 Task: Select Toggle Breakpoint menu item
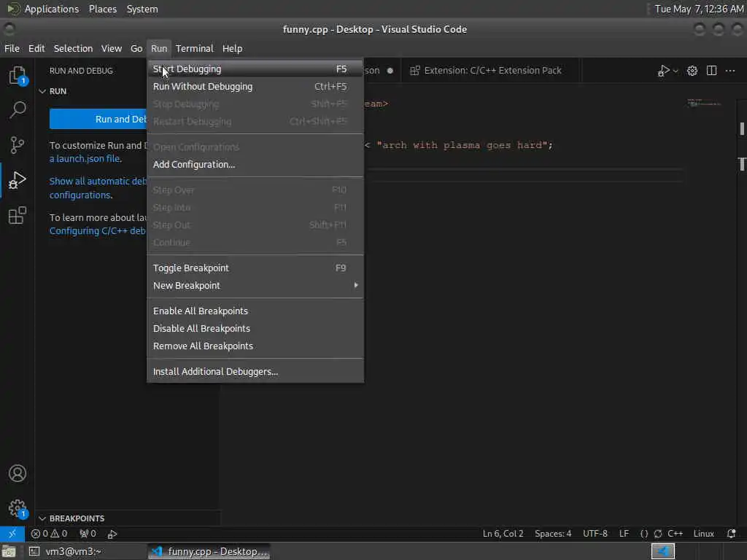coord(255,268)
